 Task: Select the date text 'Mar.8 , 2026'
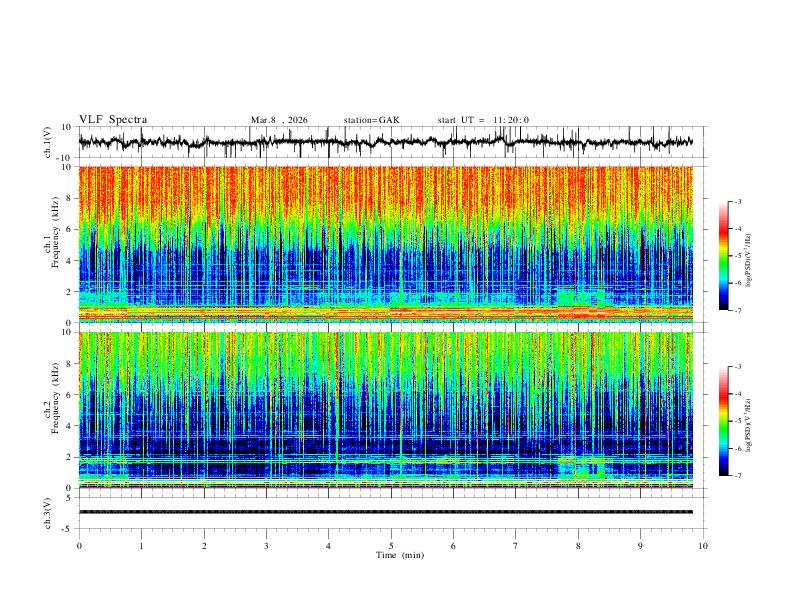pyautogui.click(x=279, y=120)
